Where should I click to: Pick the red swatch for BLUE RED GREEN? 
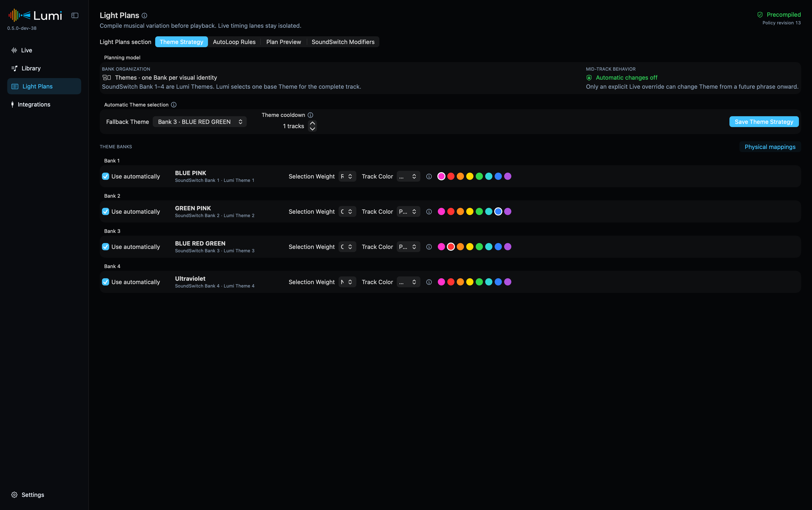tap(451, 247)
